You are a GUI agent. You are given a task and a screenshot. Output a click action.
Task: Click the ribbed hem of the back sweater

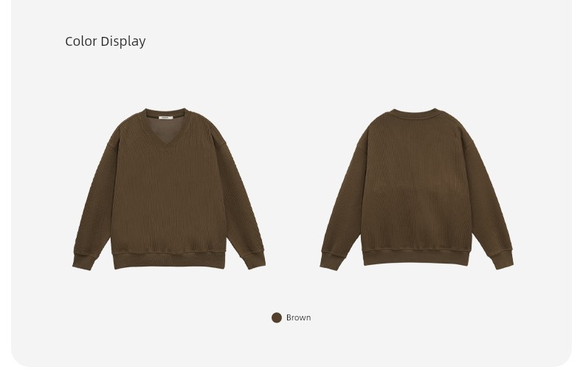click(x=416, y=258)
